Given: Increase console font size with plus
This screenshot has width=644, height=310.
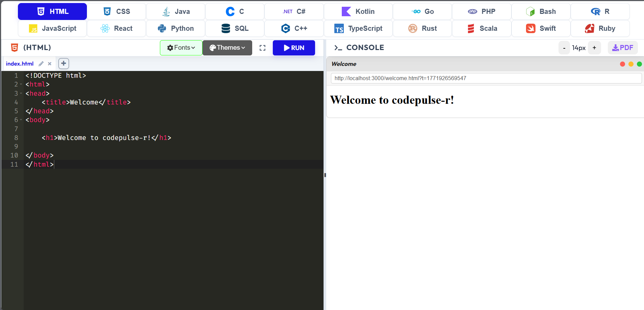Looking at the screenshot, I should (x=595, y=48).
